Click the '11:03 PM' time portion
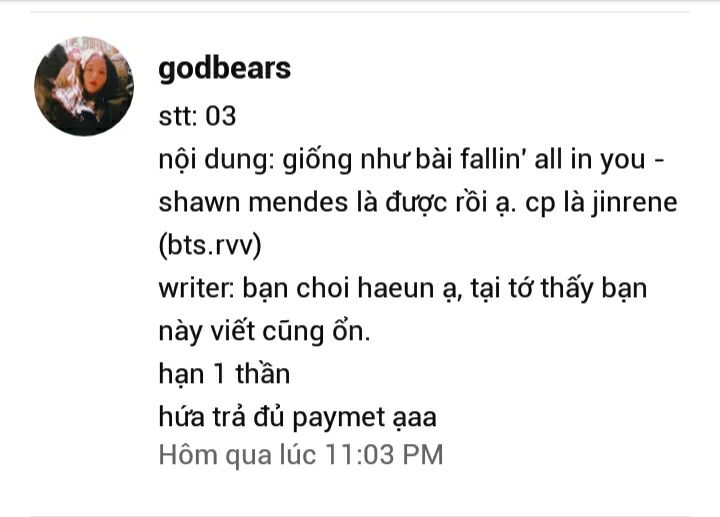This screenshot has width=720, height=517. pyautogui.click(x=384, y=455)
